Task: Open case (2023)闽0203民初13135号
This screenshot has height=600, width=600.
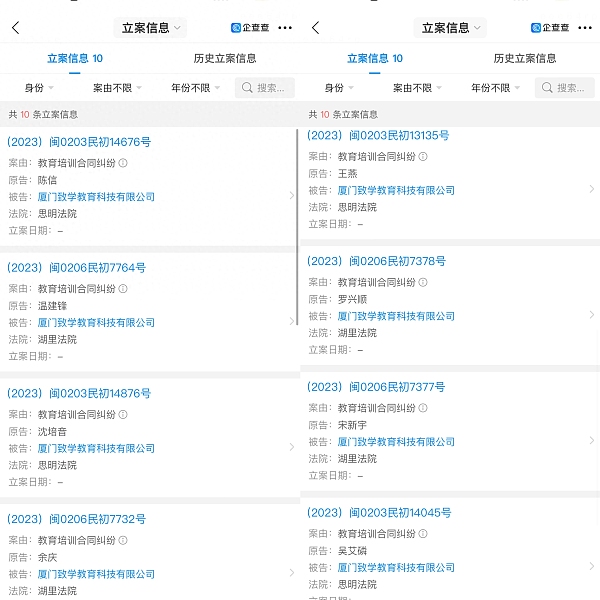Action: (x=378, y=135)
